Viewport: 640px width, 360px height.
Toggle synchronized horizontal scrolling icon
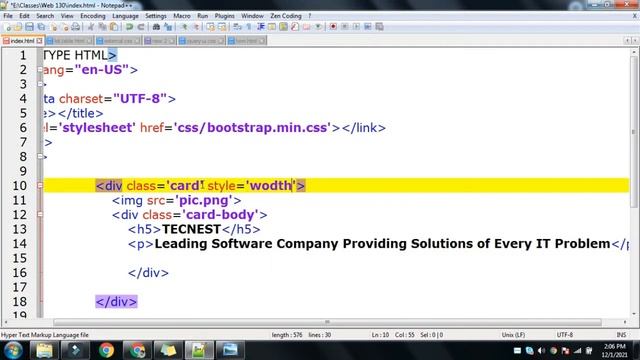tap(222, 27)
